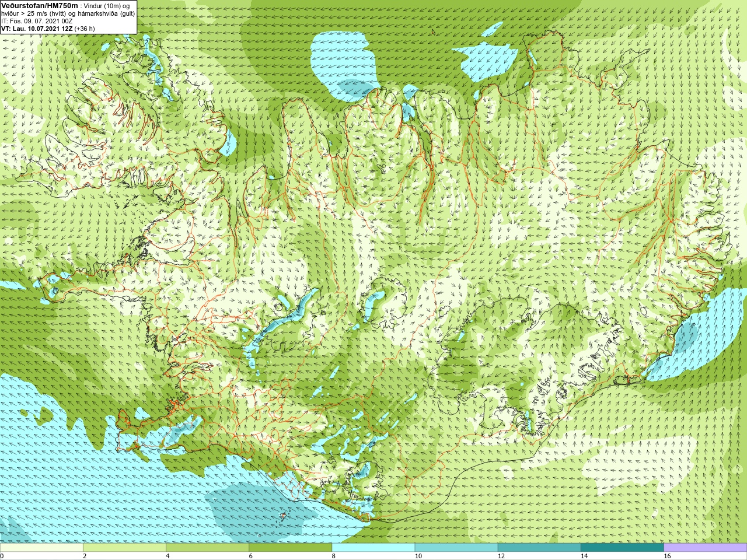Click the 'Veðurstofan/HM750m' title text
This screenshot has height=560, width=747.
pyautogui.click(x=40, y=6)
